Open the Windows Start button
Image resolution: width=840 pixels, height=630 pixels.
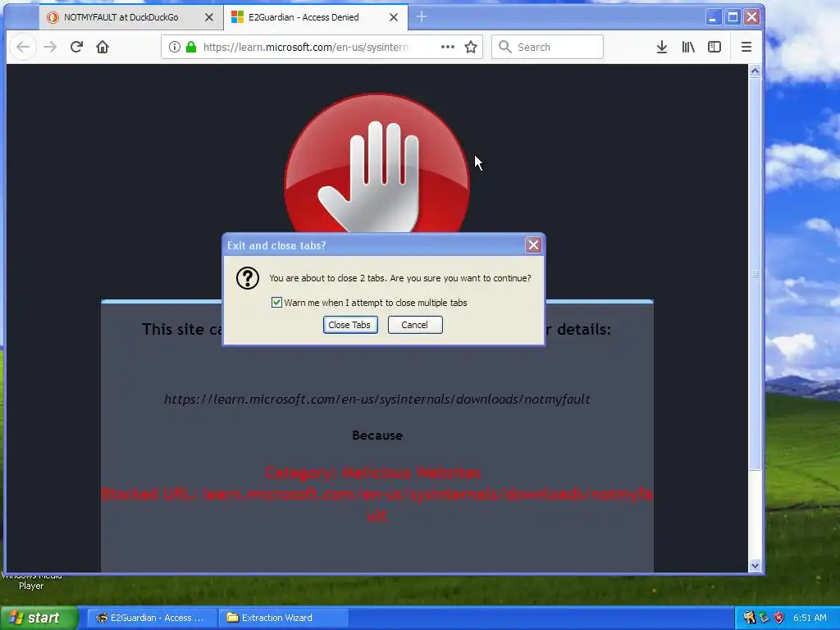39,618
